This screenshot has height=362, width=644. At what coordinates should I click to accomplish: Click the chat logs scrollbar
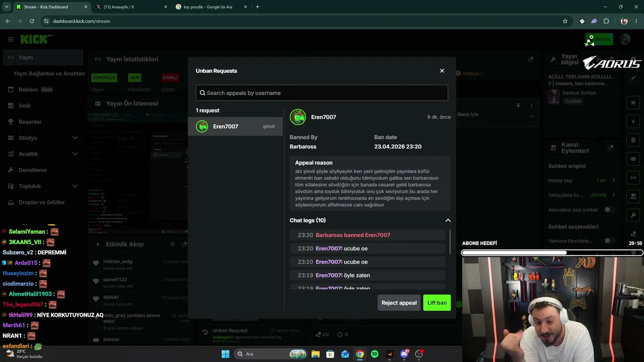click(450, 242)
